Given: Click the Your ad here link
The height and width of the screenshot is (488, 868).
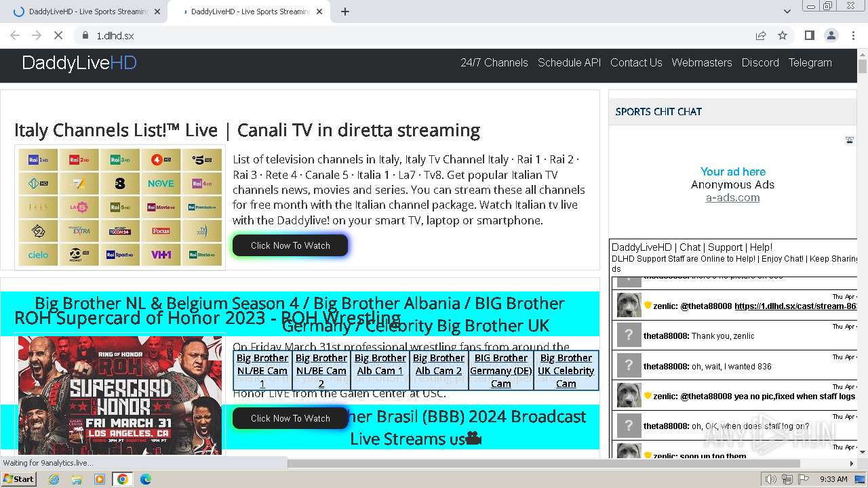Looking at the screenshot, I should point(733,171).
